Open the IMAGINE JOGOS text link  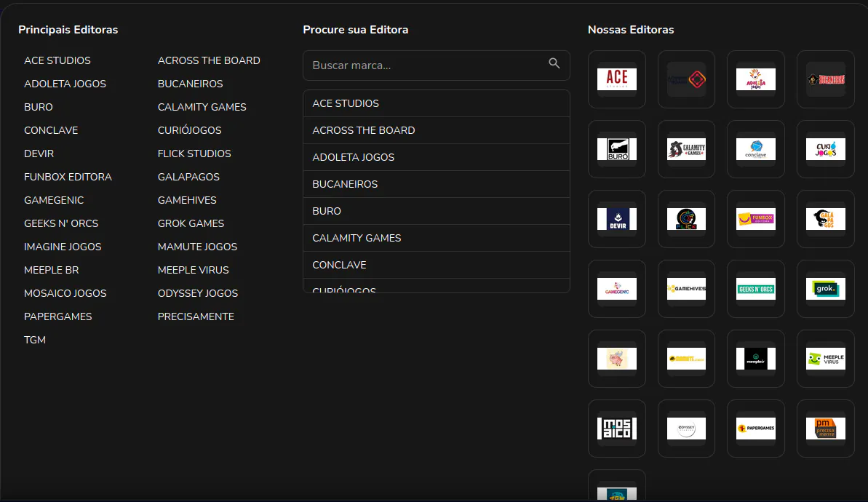tap(63, 247)
